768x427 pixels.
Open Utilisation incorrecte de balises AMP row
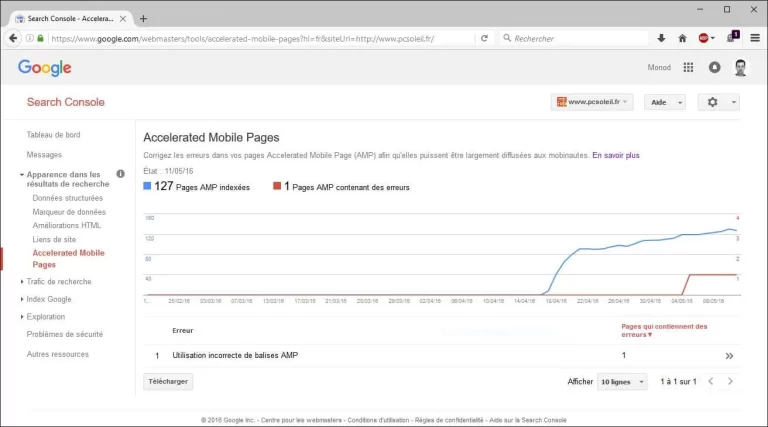tap(441, 356)
